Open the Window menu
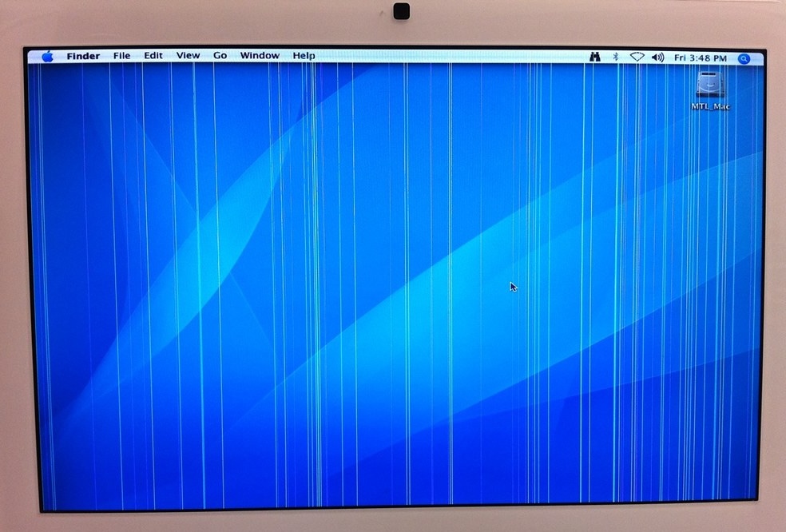 260,56
